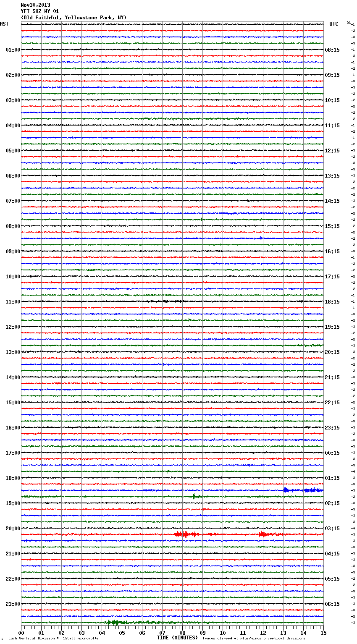This screenshot has height=644, width=357.
Task: Click the minute 15 tick label on the axis
Action: pos(323,633)
